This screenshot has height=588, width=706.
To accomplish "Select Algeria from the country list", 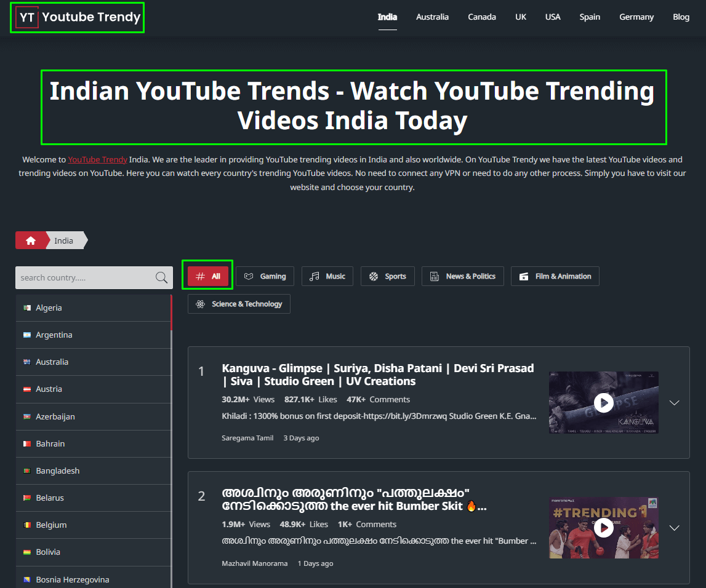I will click(x=93, y=308).
